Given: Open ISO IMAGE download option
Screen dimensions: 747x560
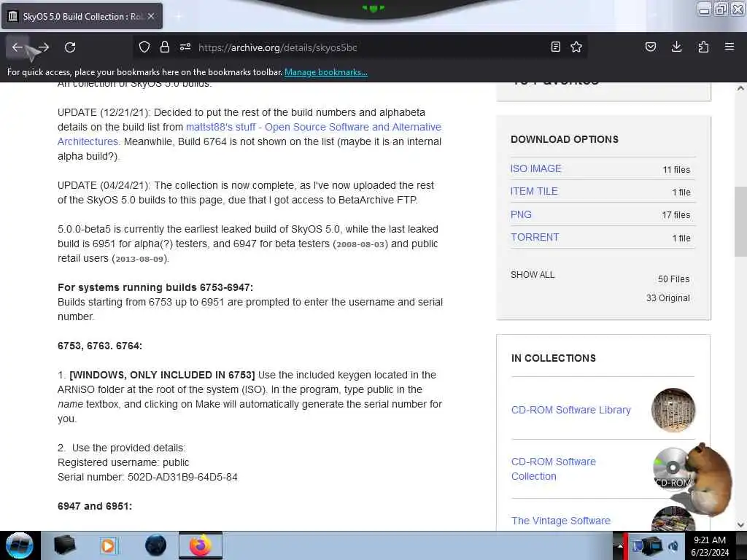Looking at the screenshot, I should pyautogui.click(x=536, y=168).
